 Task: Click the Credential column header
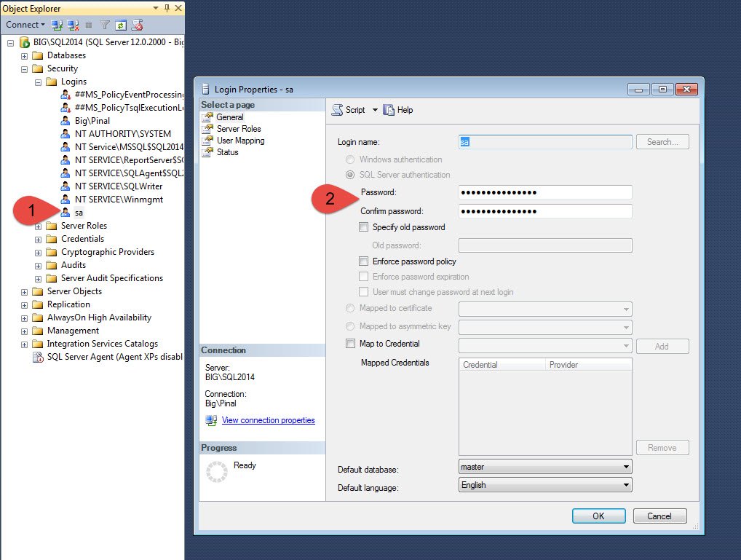[502, 365]
